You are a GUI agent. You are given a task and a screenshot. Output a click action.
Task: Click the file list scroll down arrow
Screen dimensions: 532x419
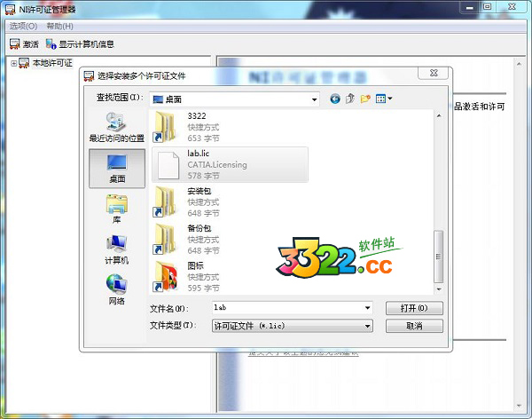pyautogui.click(x=439, y=289)
